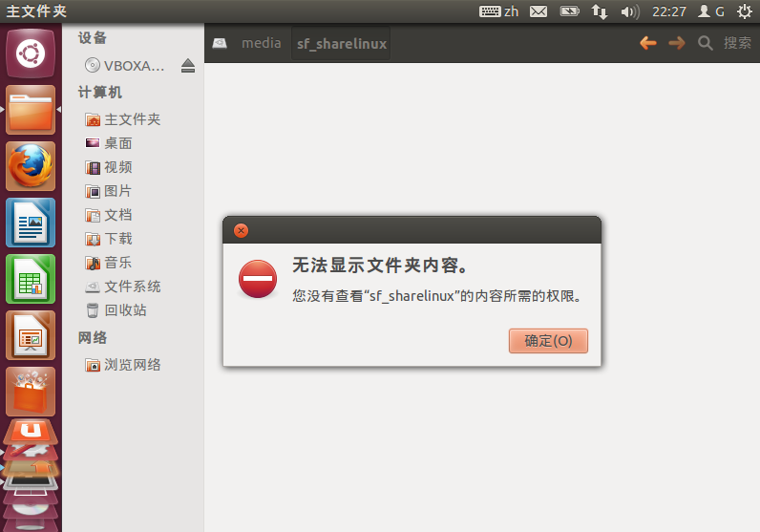The height and width of the screenshot is (532, 760).
Task: Open 视频 folder in sidebar
Action: [109, 167]
